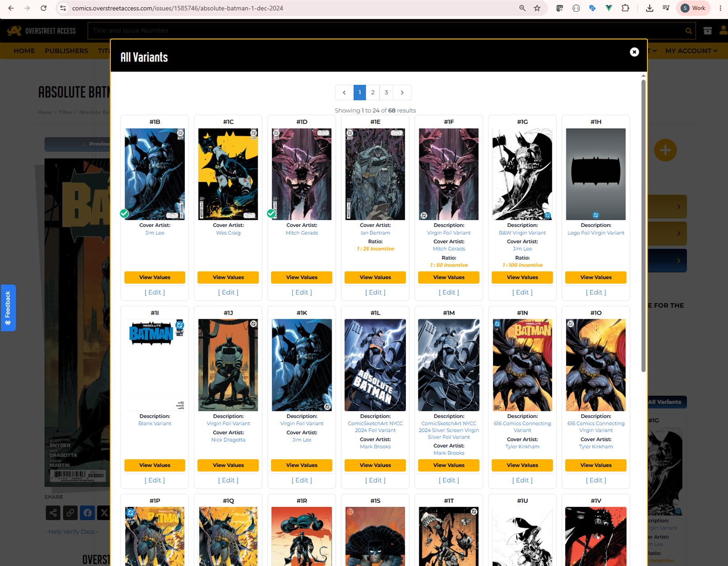View values for #1L variant
This screenshot has height=566, width=728.
[375, 465]
